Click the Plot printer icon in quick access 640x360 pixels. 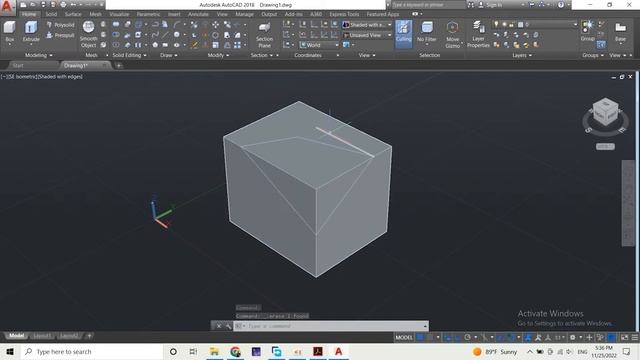[x=63, y=5]
